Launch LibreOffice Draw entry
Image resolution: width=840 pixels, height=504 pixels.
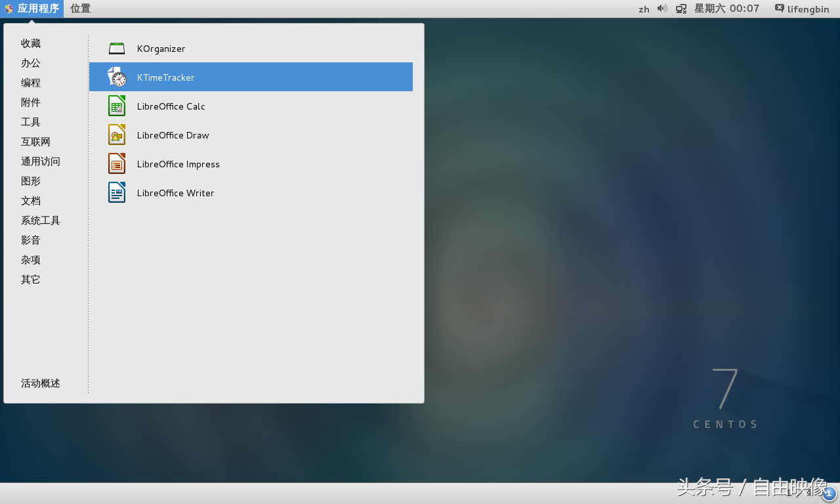251,135
